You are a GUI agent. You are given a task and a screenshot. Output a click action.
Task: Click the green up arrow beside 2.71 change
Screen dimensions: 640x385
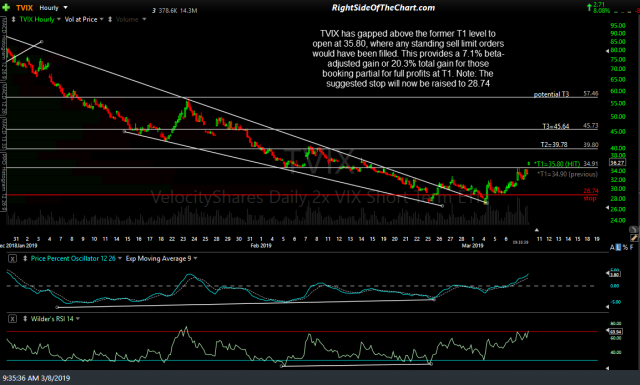click(x=589, y=7)
